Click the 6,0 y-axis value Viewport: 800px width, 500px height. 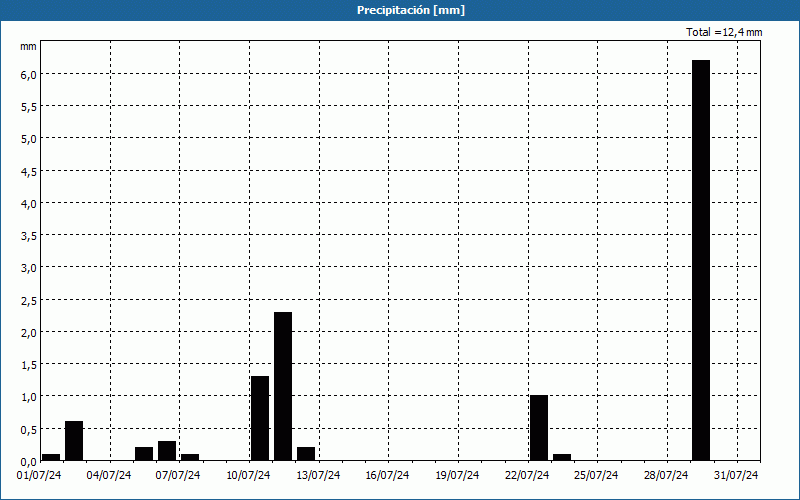[29, 74]
